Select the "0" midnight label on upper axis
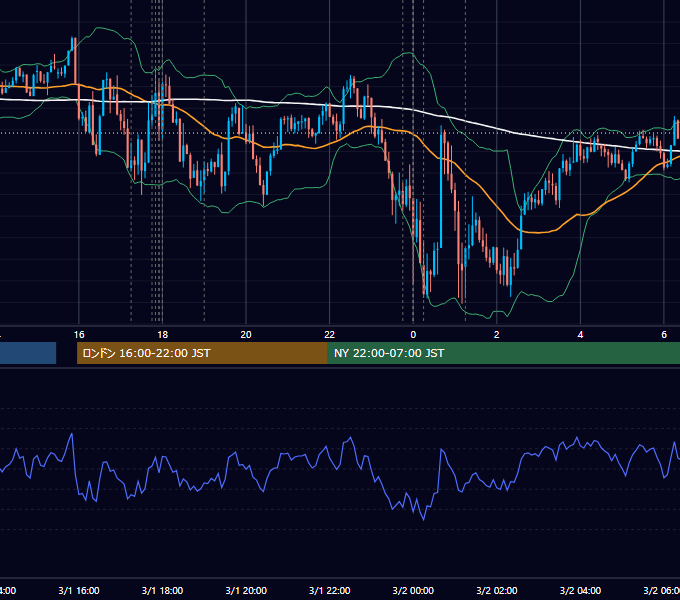 pyautogui.click(x=413, y=335)
